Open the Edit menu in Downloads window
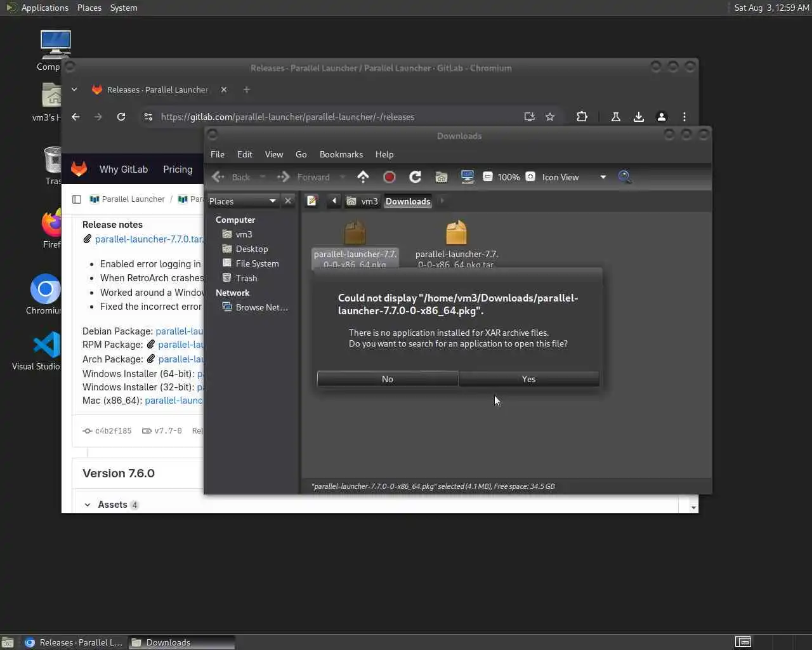Image resolution: width=812 pixels, height=650 pixels. [x=244, y=154]
